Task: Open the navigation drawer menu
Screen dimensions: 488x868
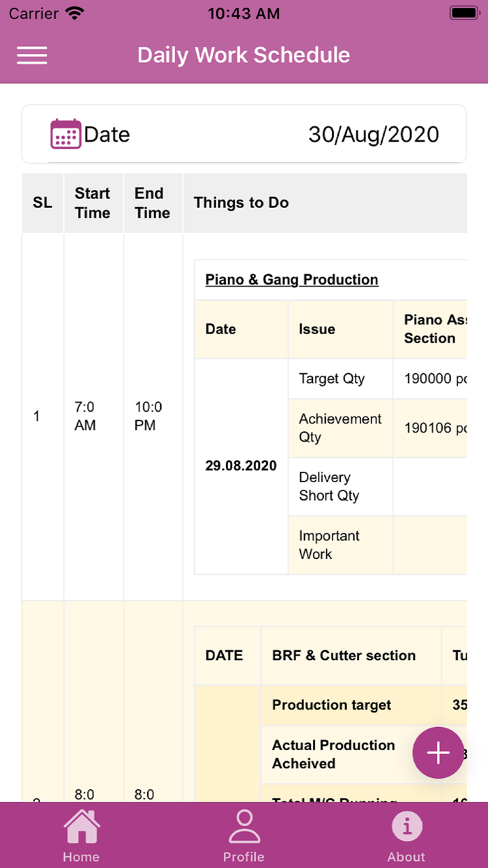Action: coord(31,56)
